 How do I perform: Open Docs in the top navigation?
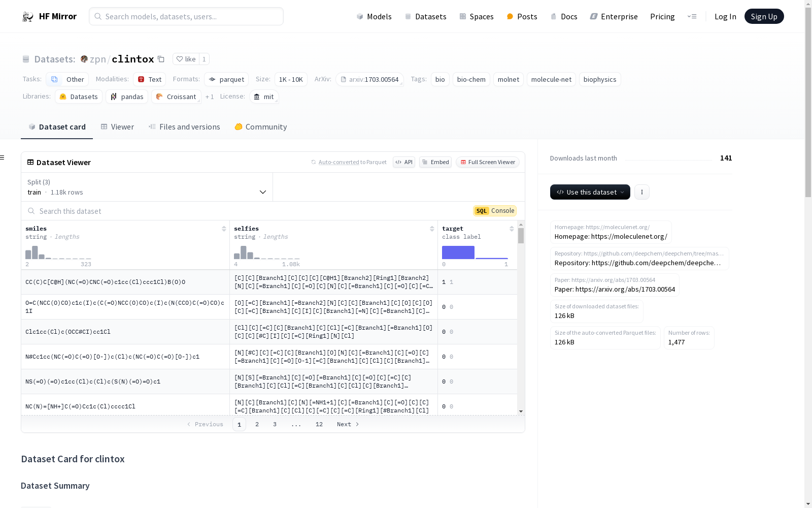tap(564, 16)
